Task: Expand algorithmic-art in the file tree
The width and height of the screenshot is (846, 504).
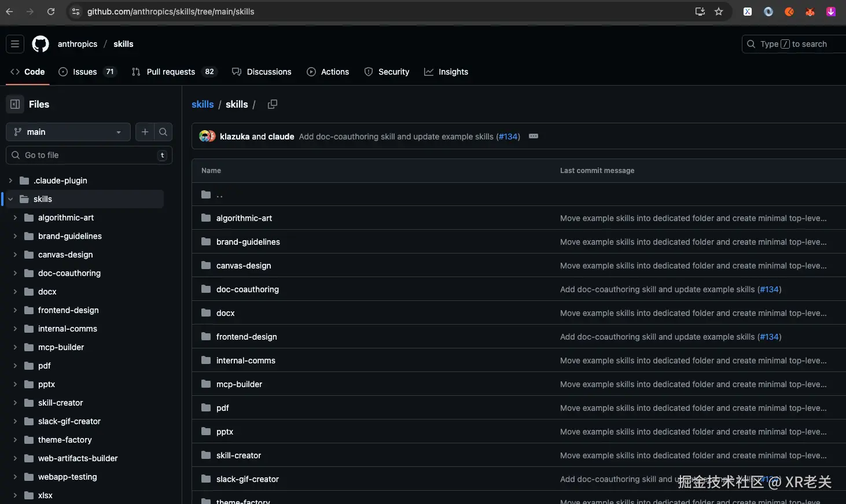Action: 15,218
